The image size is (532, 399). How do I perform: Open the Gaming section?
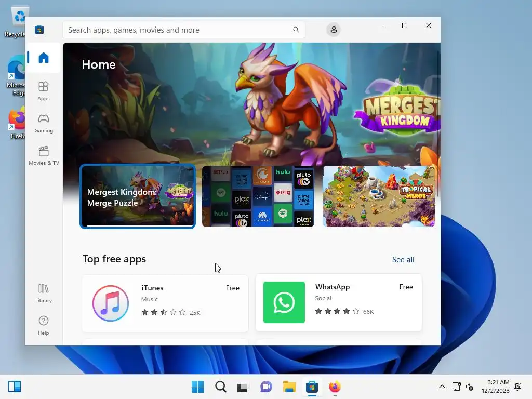(44, 124)
